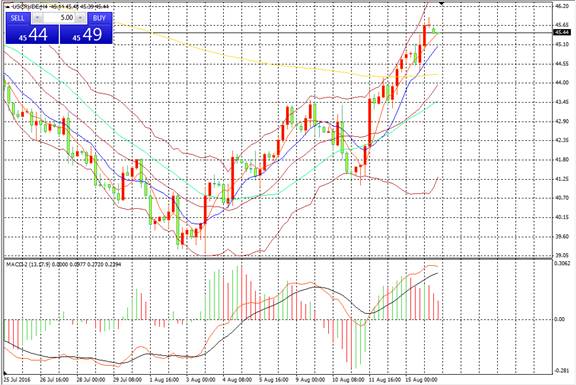The width and height of the screenshot is (576, 385).
Task: Click the 5.00 lot volume field
Action: [60, 18]
